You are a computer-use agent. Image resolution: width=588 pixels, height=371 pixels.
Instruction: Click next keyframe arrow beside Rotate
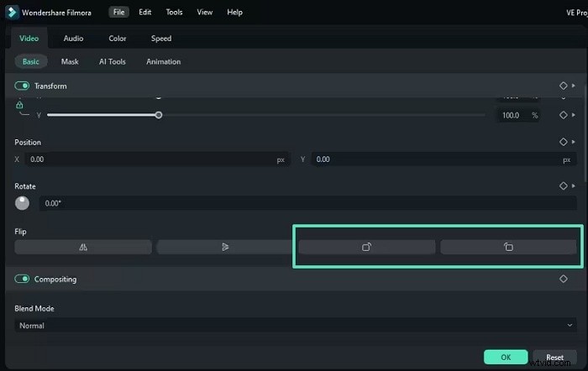tap(574, 185)
